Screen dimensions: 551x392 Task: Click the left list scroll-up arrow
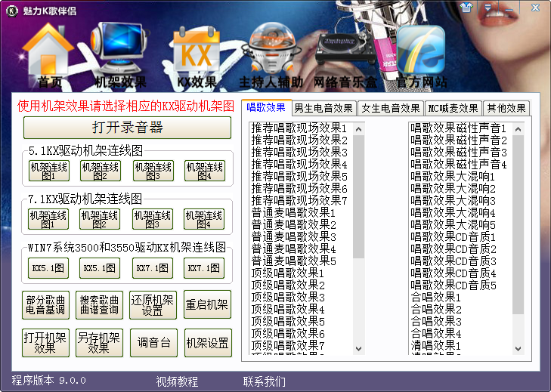(x=358, y=129)
